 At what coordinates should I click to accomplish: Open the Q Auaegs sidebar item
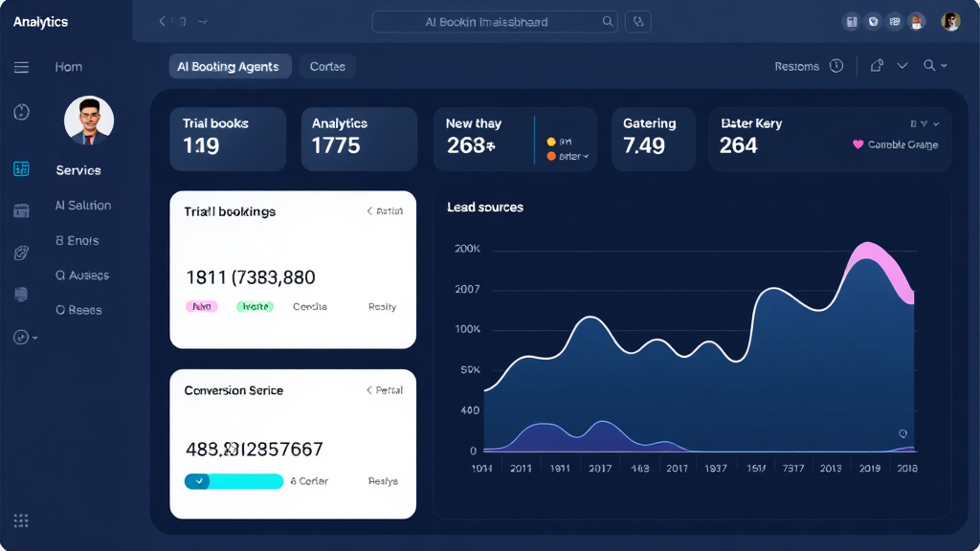pos(82,275)
